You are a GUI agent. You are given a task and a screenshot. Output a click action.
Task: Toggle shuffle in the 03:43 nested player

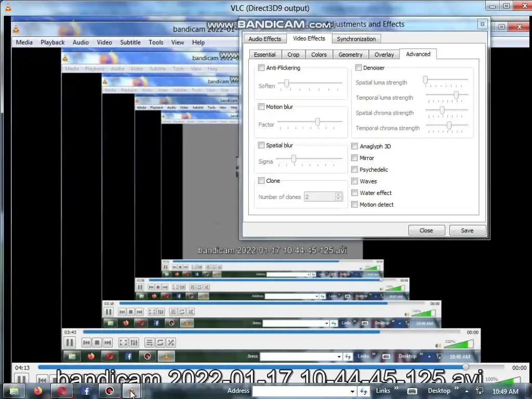click(x=171, y=343)
